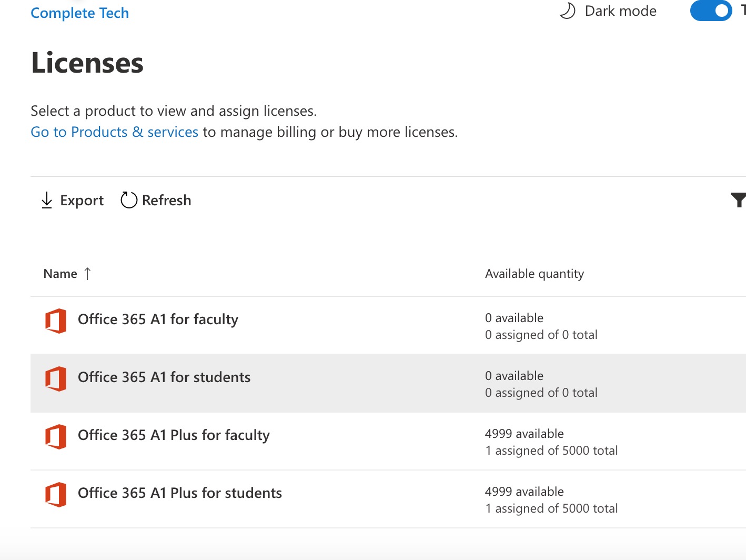This screenshot has height=560, width=746.
Task: Click '4999 available' in A1 Plus for faculty row
Action: click(525, 434)
